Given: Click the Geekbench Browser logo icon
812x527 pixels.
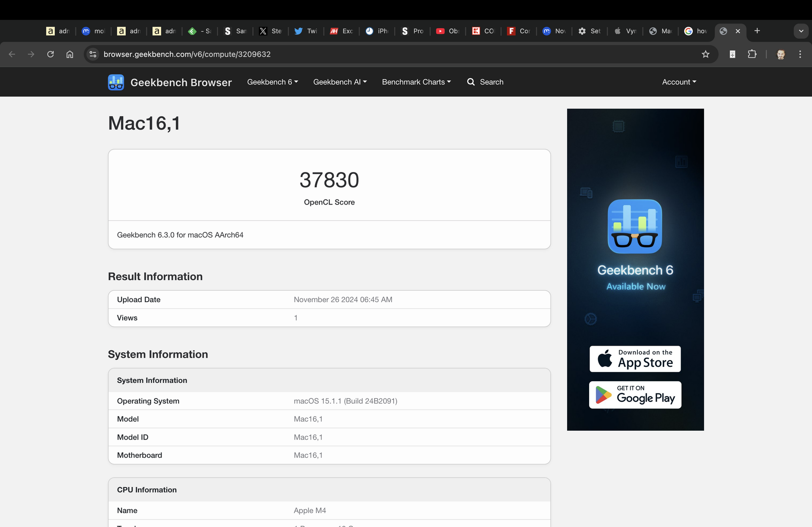Looking at the screenshot, I should pos(116,82).
